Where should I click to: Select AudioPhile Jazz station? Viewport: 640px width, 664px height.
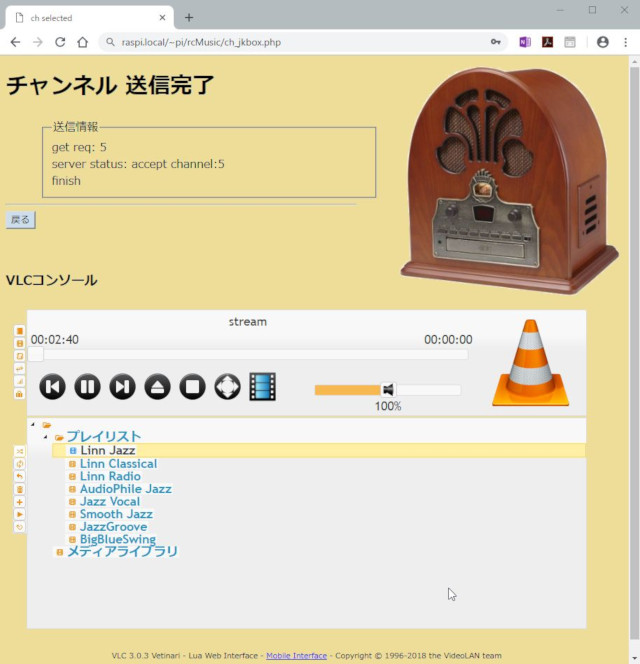[x=126, y=489]
